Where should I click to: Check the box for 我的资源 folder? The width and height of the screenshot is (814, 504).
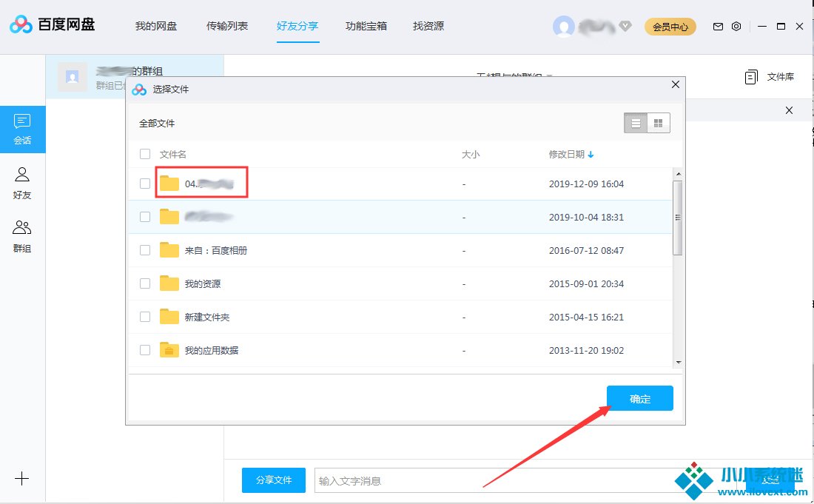(x=145, y=283)
